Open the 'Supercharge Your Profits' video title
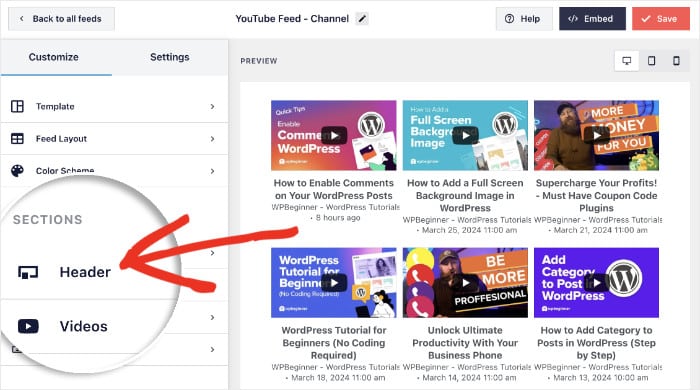This screenshot has height=390, width=700. [596, 195]
